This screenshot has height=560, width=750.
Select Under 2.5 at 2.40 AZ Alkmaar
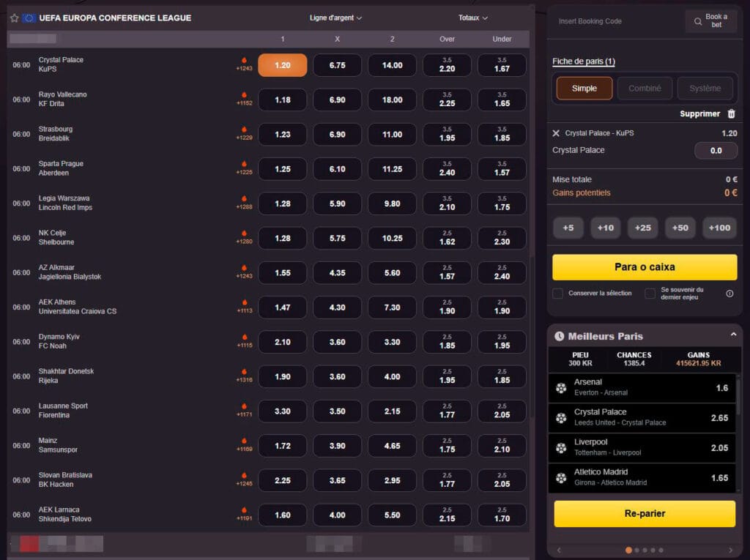(x=502, y=272)
